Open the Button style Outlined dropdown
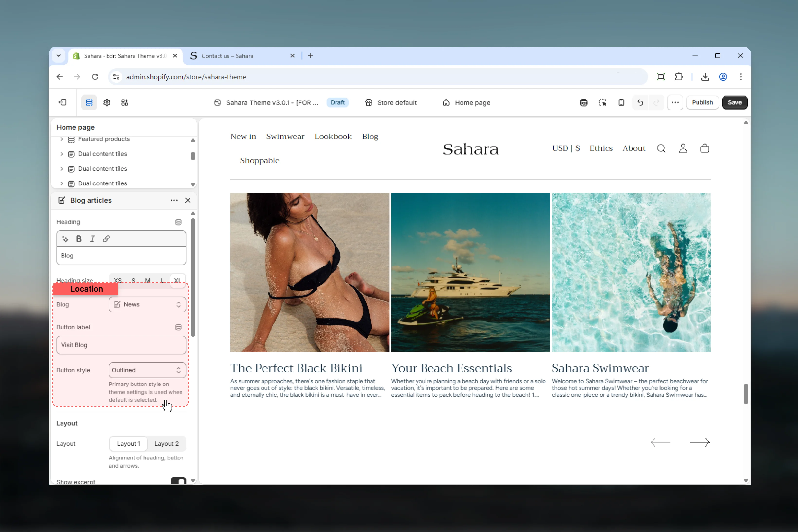This screenshot has width=798, height=532. click(147, 370)
